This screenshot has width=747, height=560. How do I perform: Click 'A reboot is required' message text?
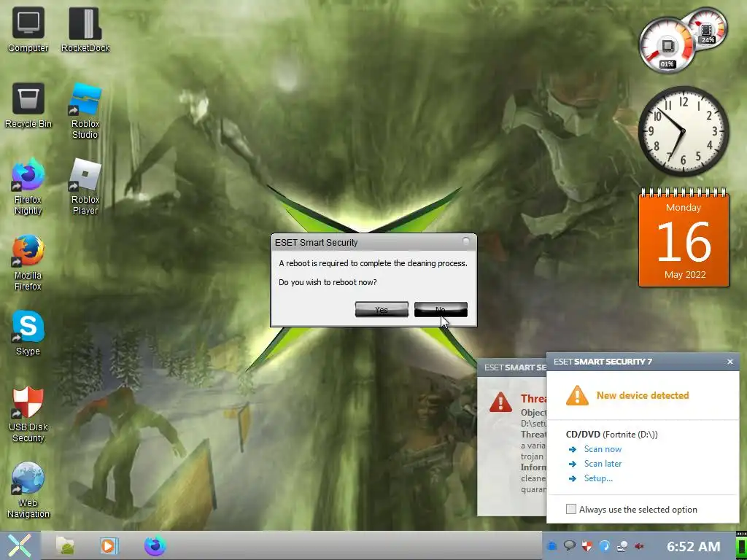(x=373, y=263)
